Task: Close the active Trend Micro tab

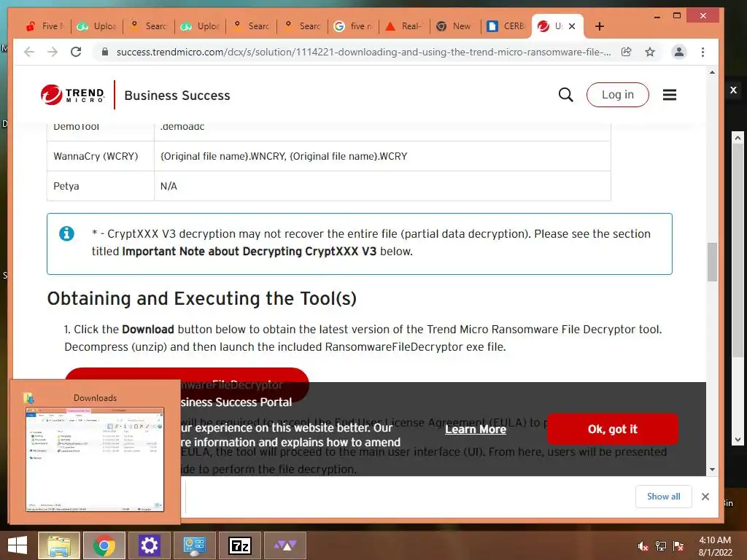Action: (572, 26)
